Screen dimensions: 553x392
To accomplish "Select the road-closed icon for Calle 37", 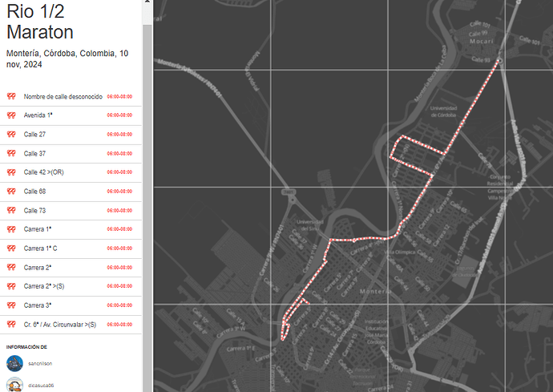I will click(12, 153).
